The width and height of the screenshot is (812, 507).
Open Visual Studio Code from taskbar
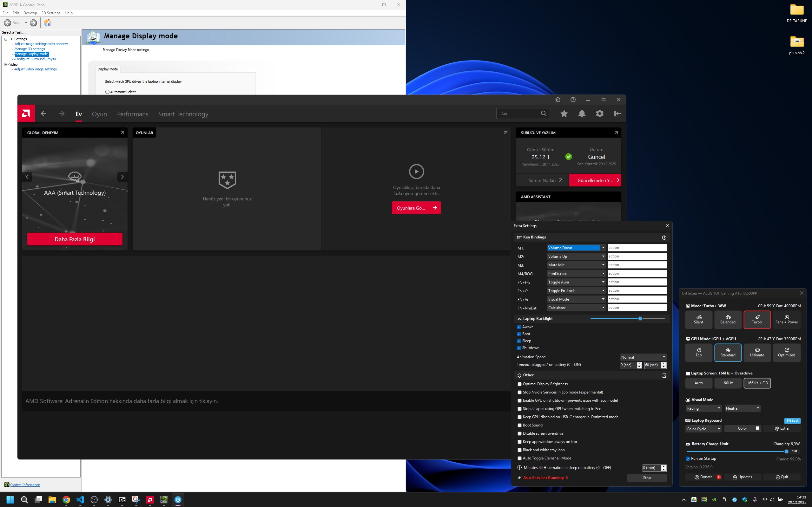[80, 500]
